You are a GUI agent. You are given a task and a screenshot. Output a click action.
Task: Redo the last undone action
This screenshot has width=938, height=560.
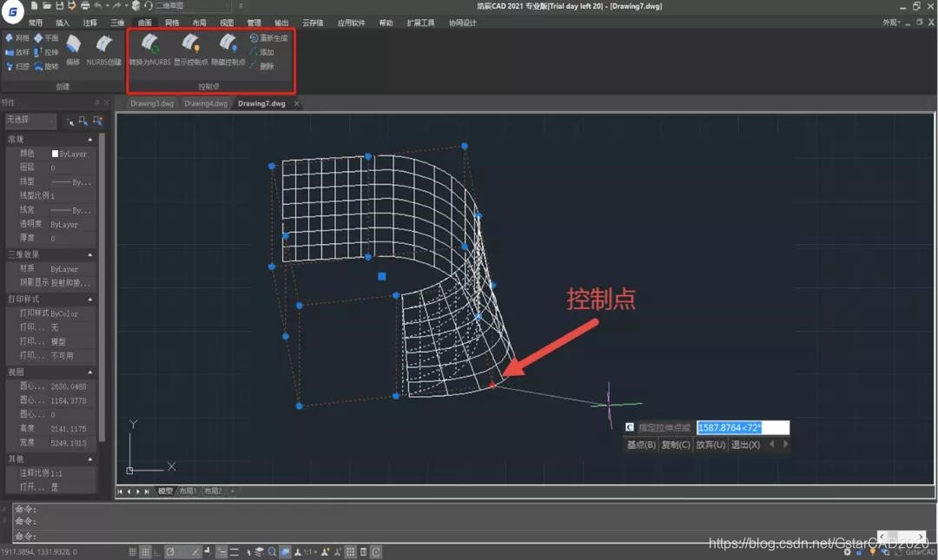(x=117, y=6)
